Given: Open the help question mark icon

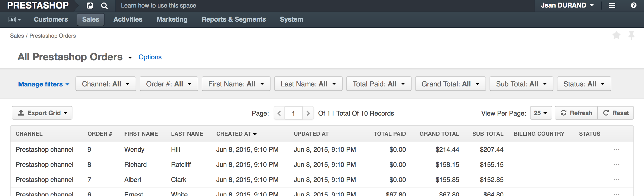Looking at the screenshot, I should [634, 5].
